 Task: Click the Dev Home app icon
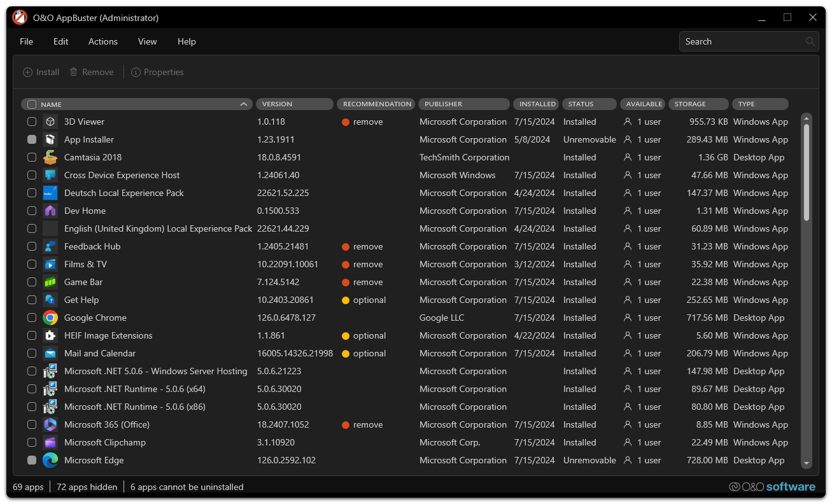50,211
